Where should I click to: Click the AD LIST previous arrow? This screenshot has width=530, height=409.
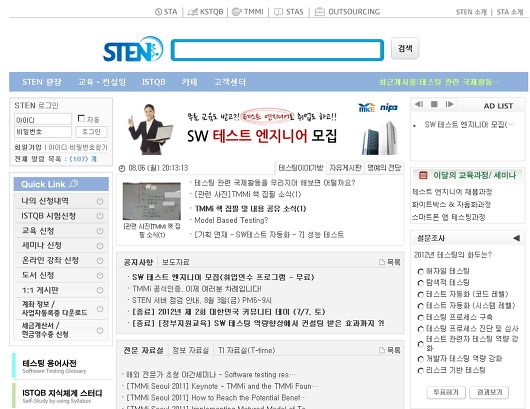click(x=419, y=104)
